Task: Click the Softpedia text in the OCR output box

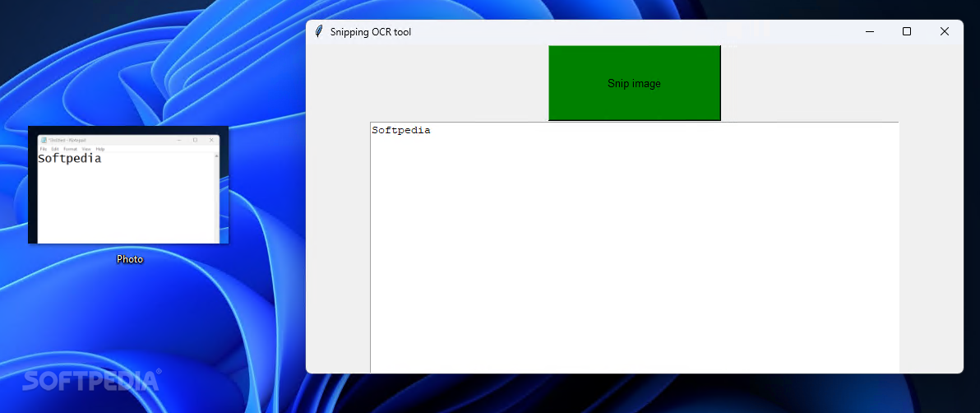Action: (x=400, y=131)
